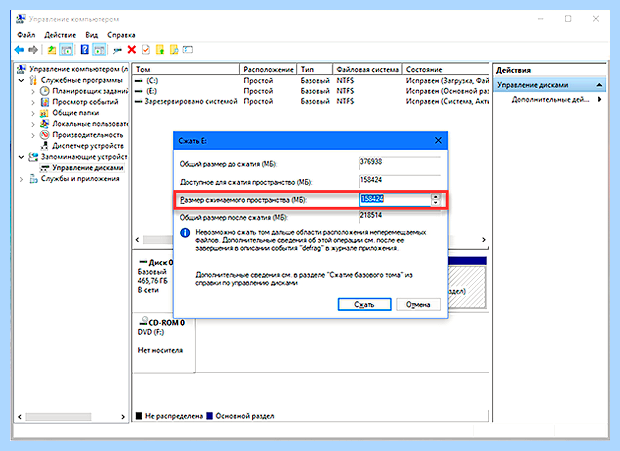Expand the Службы и приложения node arrow
The image size is (620, 451).
(x=22, y=179)
